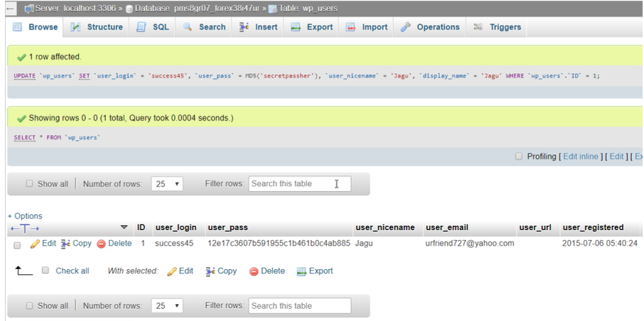Screen dimensions: 644x321
Task: Expand the + Options link
Action: click(x=25, y=216)
